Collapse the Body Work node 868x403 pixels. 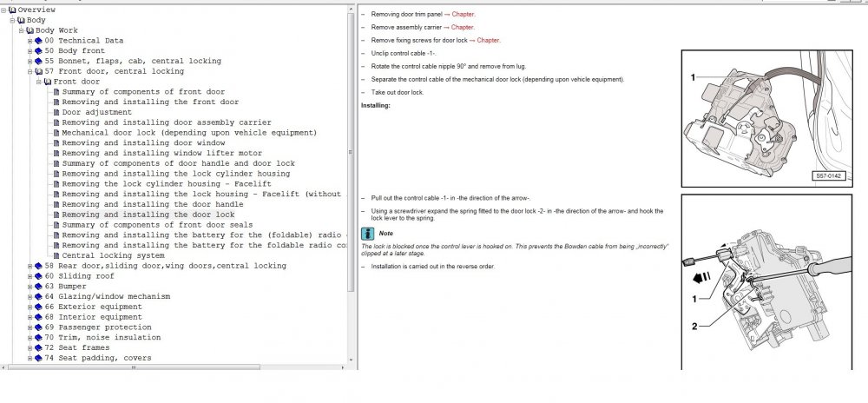22,30
